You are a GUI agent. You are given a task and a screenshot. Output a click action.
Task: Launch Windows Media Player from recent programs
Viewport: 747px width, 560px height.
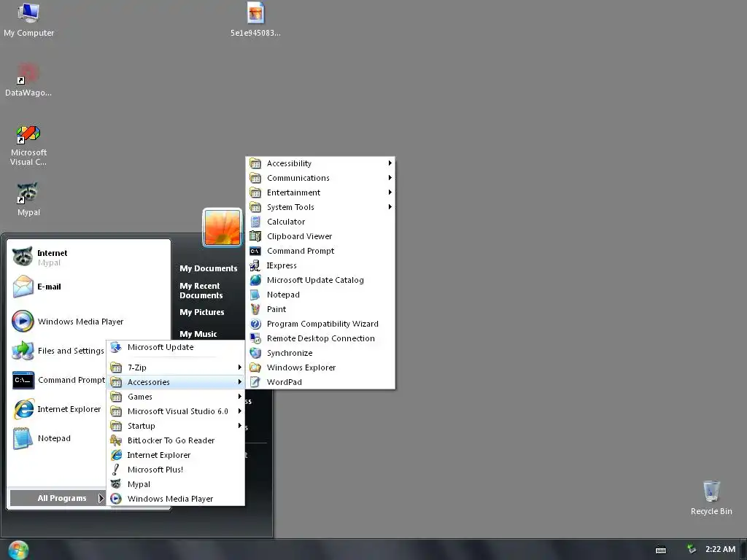[88, 322]
